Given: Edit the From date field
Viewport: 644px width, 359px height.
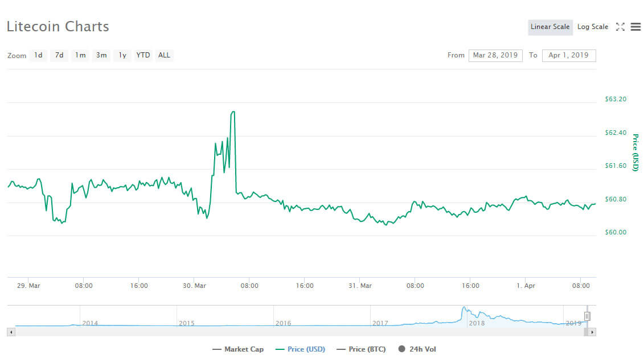Looking at the screenshot, I should point(495,55).
